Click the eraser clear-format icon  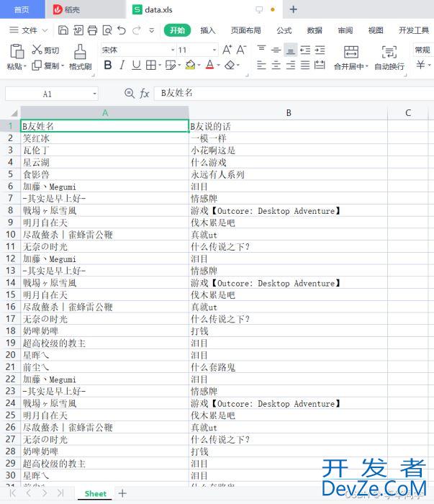(x=230, y=66)
